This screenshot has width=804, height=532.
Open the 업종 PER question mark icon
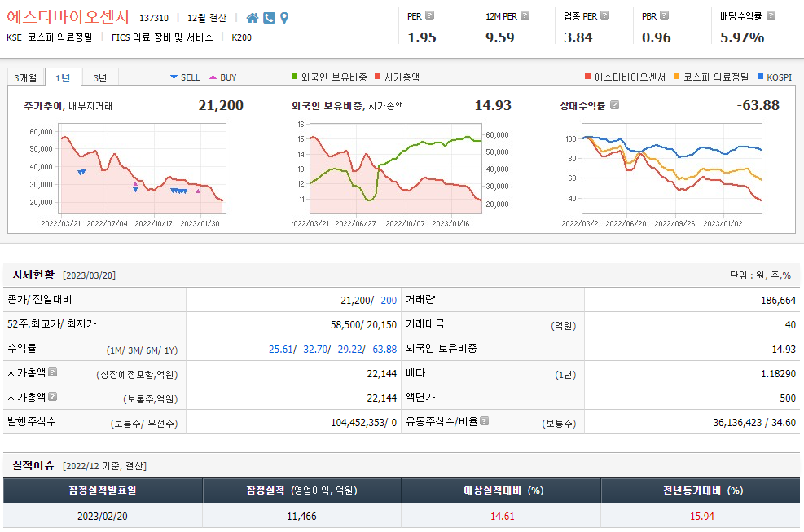pyautogui.click(x=606, y=15)
